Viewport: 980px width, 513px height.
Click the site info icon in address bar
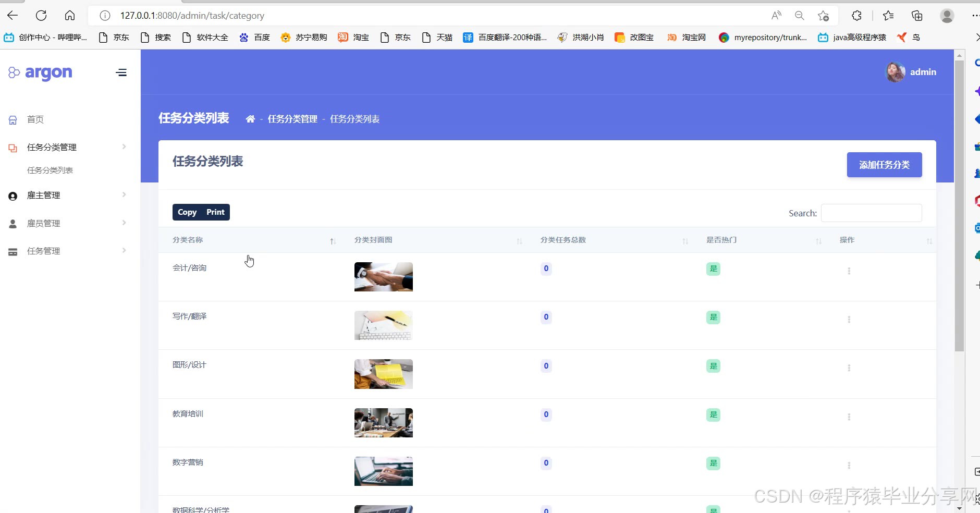click(x=105, y=16)
